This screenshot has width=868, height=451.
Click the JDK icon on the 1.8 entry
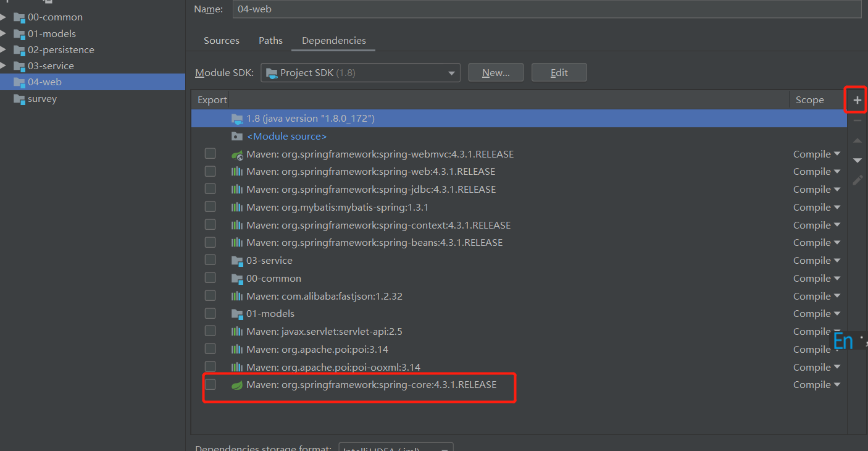click(x=237, y=118)
